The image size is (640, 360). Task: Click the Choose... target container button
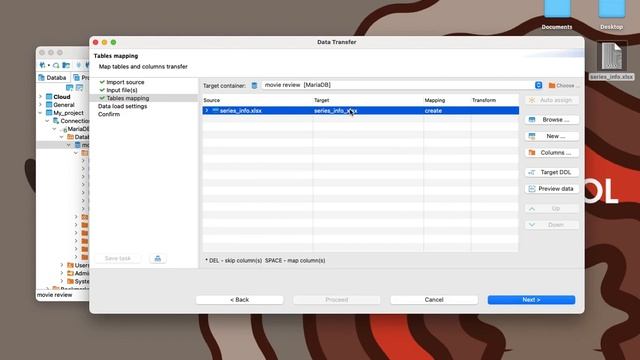564,85
